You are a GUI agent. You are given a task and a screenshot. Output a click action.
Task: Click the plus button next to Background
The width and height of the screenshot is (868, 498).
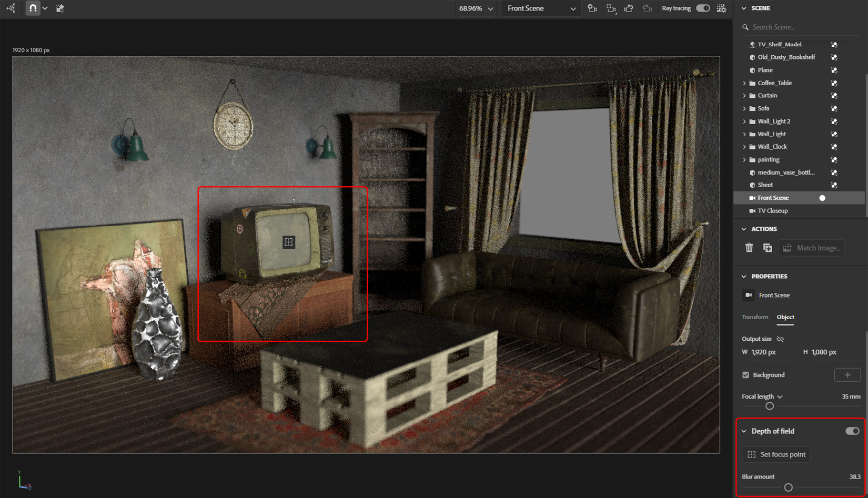coord(847,375)
